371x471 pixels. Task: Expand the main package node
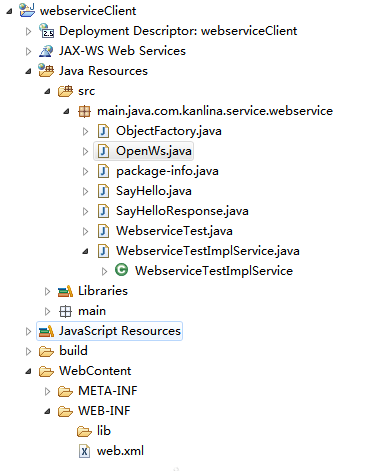pyautogui.click(x=47, y=312)
